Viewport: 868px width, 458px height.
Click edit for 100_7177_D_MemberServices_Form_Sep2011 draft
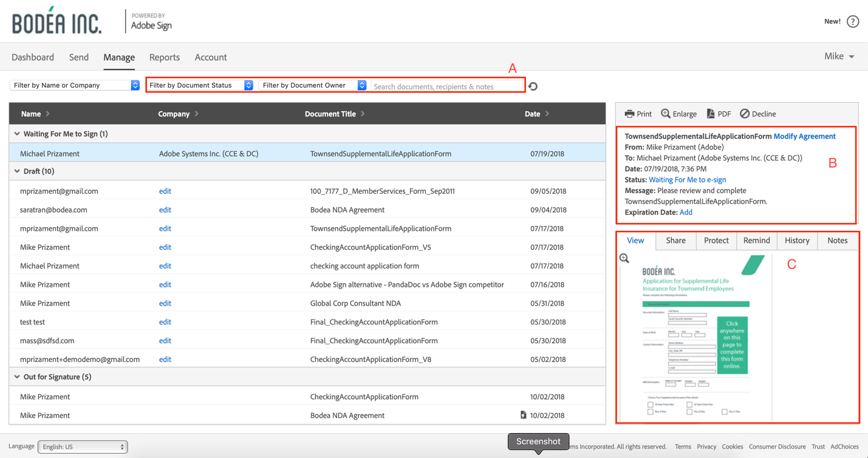(x=165, y=191)
